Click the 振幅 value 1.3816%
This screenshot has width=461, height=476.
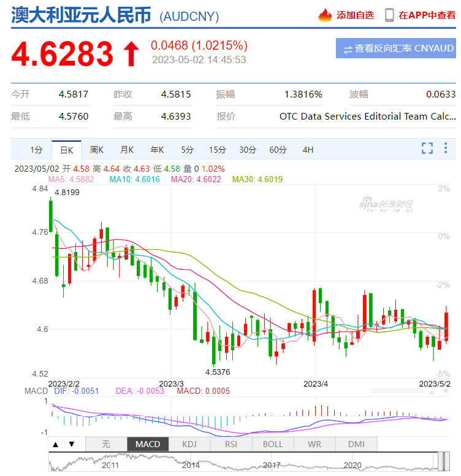coord(303,94)
